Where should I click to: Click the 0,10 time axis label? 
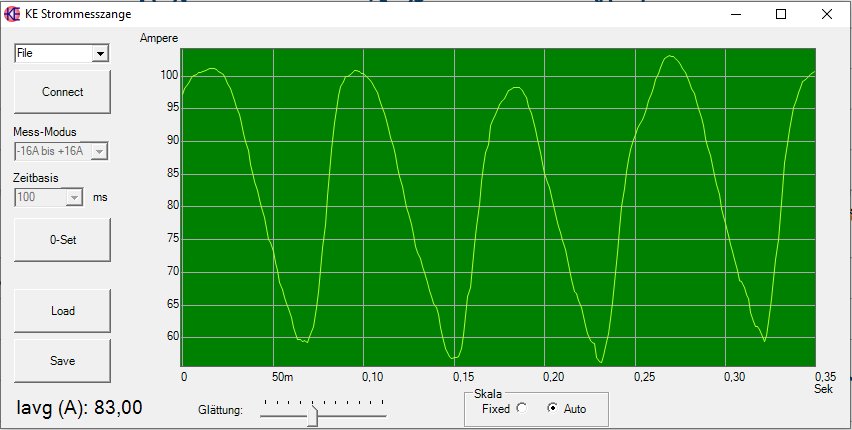pos(373,377)
